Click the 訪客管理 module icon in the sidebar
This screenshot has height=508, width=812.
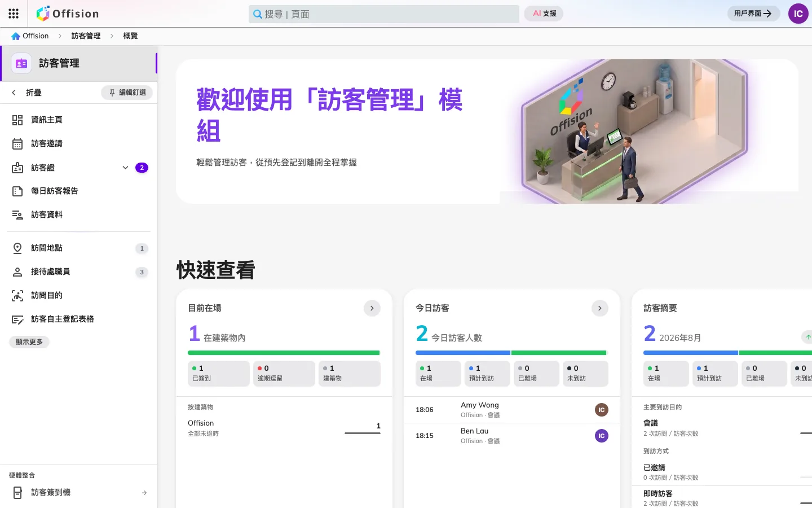pos(21,64)
